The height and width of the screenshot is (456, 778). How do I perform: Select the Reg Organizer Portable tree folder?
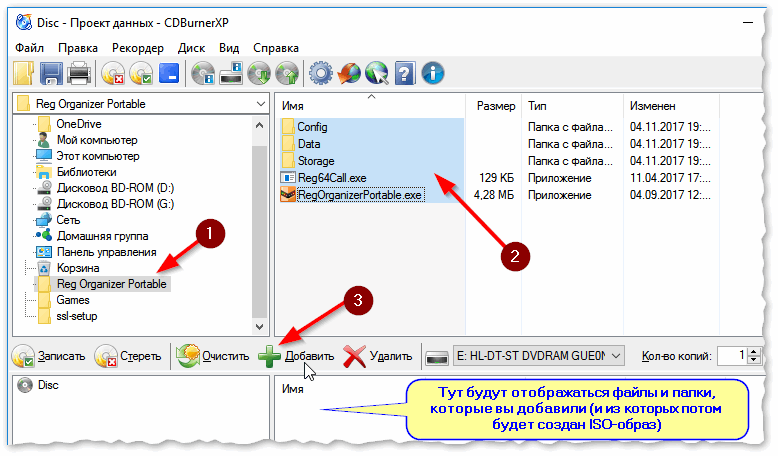tap(111, 284)
